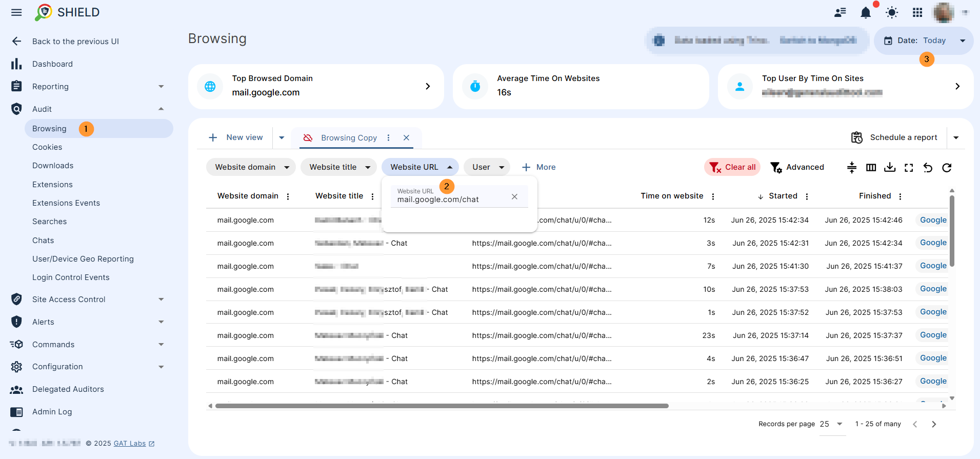Image resolution: width=980 pixels, height=459 pixels.
Task: Open Website domain column menu
Action: pos(288,196)
